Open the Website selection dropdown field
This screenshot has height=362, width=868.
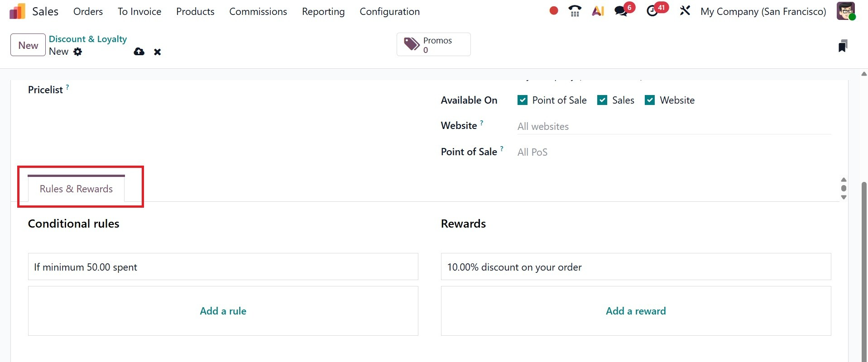(x=674, y=126)
